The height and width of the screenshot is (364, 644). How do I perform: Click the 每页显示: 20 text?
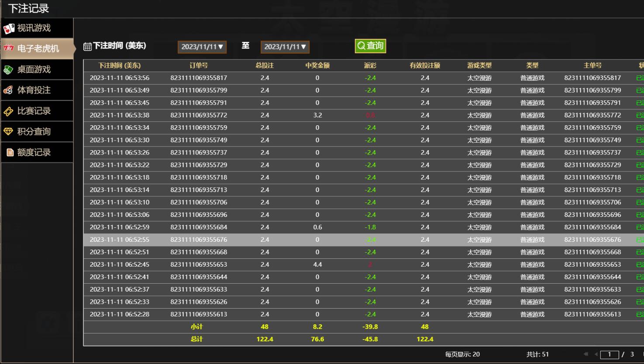[462, 354]
